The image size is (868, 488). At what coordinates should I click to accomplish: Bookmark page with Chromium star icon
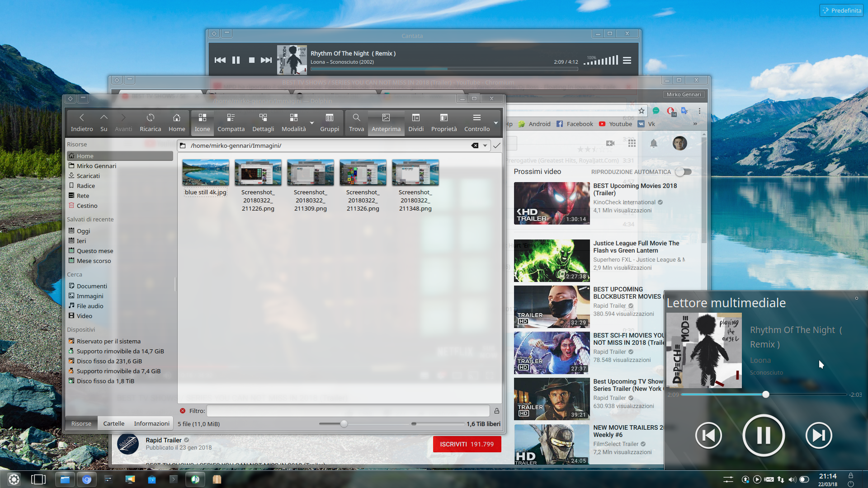pyautogui.click(x=642, y=111)
